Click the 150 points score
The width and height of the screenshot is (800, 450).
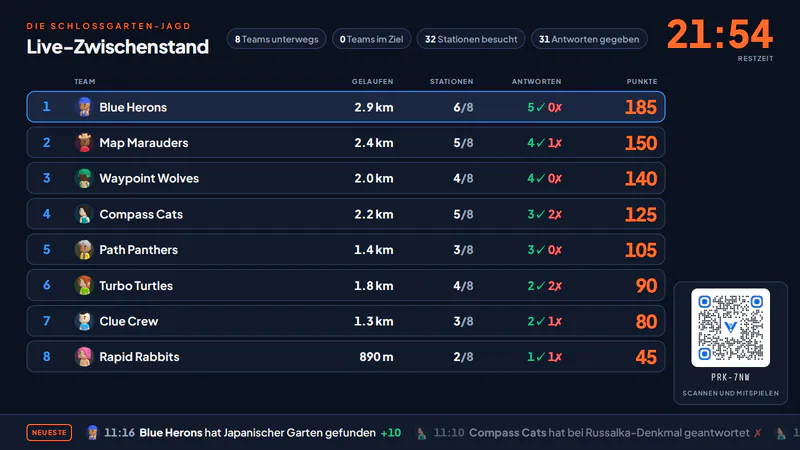tap(641, 143)
